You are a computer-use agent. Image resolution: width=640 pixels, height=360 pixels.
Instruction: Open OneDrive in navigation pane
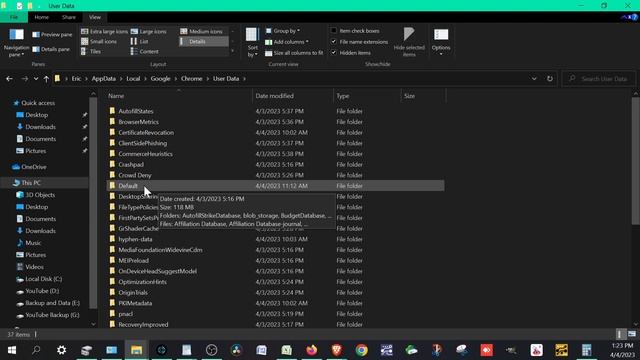(x=33, y=167)
